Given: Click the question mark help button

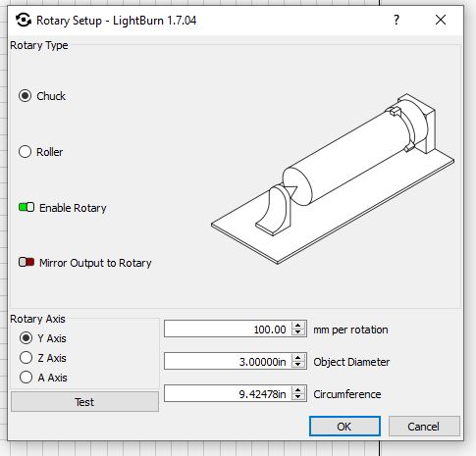Looking at the screenshot, I should pyautogui.click(x=397, y=21).
